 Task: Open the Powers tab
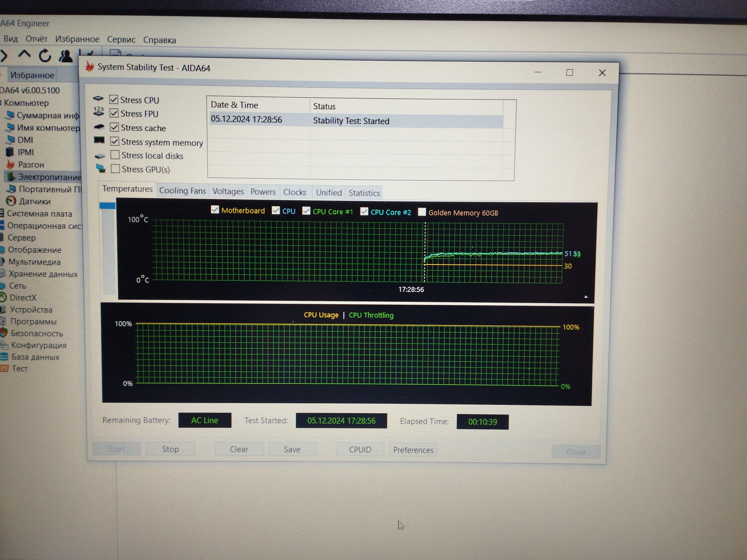click(x=263, y=192)
